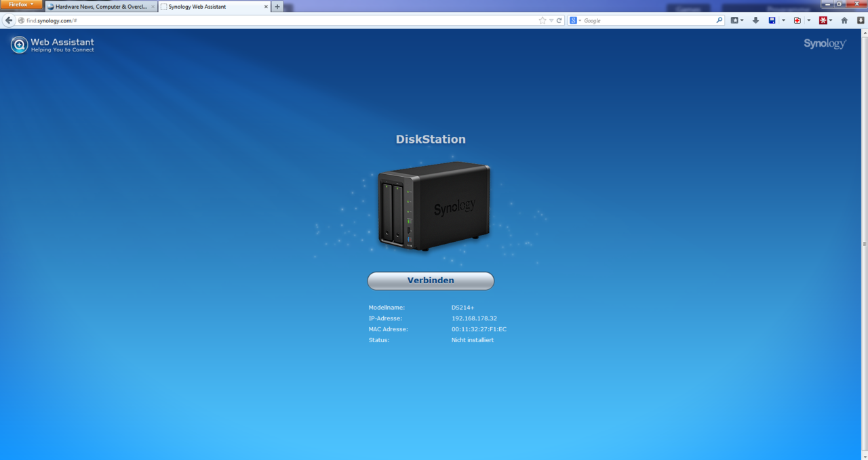Connect to the DiskStation with Verbinden
The image size is (868, 460).
pos(431,280)
